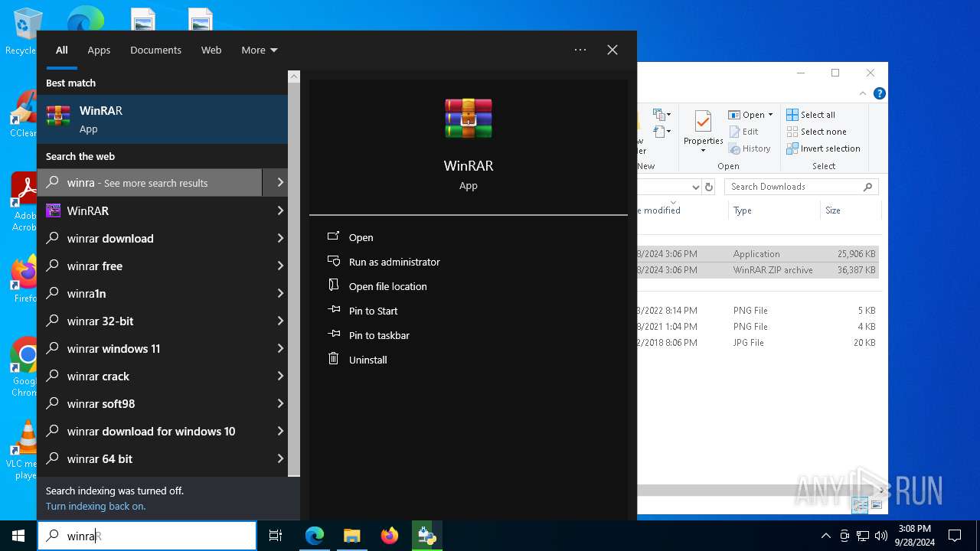Switch Explorer to details view icon
This screenshot has height=551, width=980.
click(x=860, y=505)
